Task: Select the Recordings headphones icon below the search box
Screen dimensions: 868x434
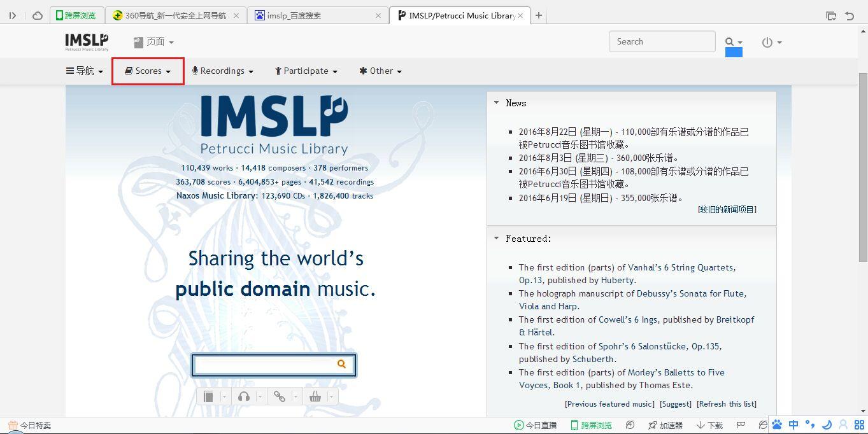Action: (x=244, y=396)
